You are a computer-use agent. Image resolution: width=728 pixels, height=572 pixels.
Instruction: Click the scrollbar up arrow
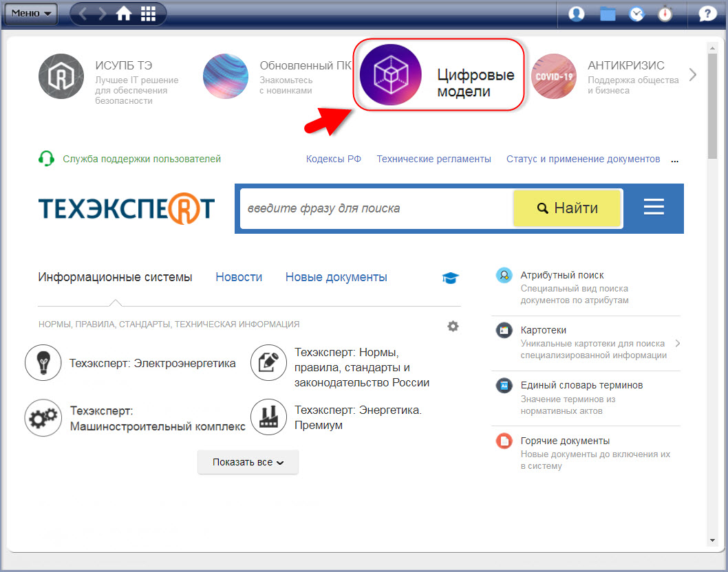[712, 48]
